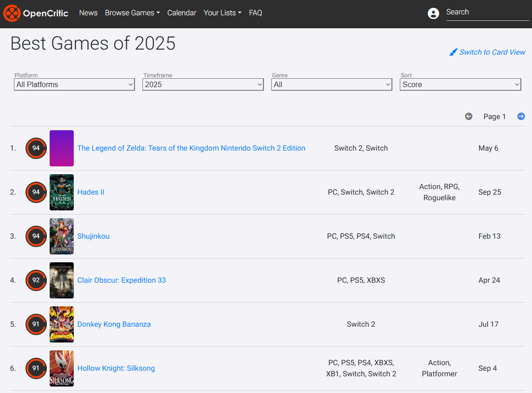The image size is (532, 393).
Task: Change the Sort dropdown from Score
Action: point(460,84)
